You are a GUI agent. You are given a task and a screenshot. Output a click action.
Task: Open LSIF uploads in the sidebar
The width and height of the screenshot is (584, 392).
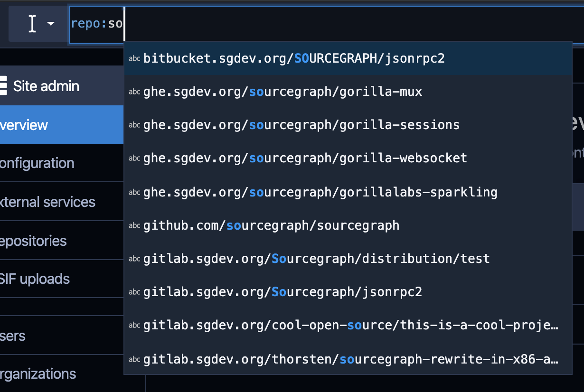62,279
